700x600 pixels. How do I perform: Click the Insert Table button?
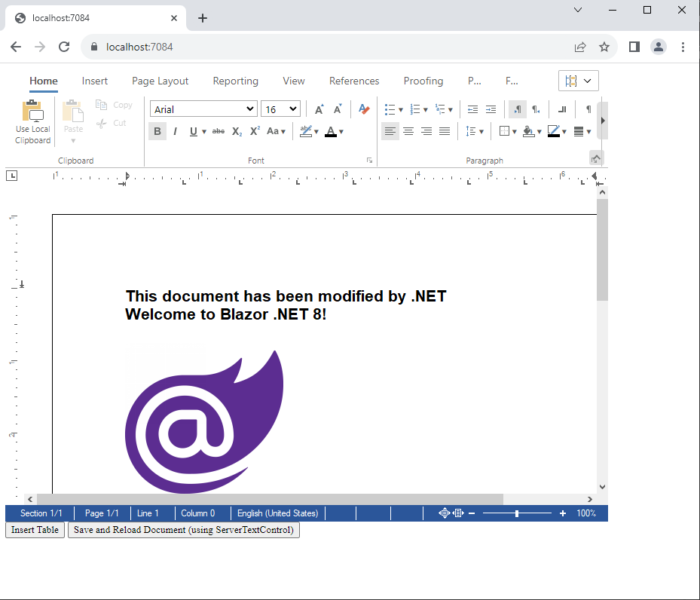(x=35, y=530)
